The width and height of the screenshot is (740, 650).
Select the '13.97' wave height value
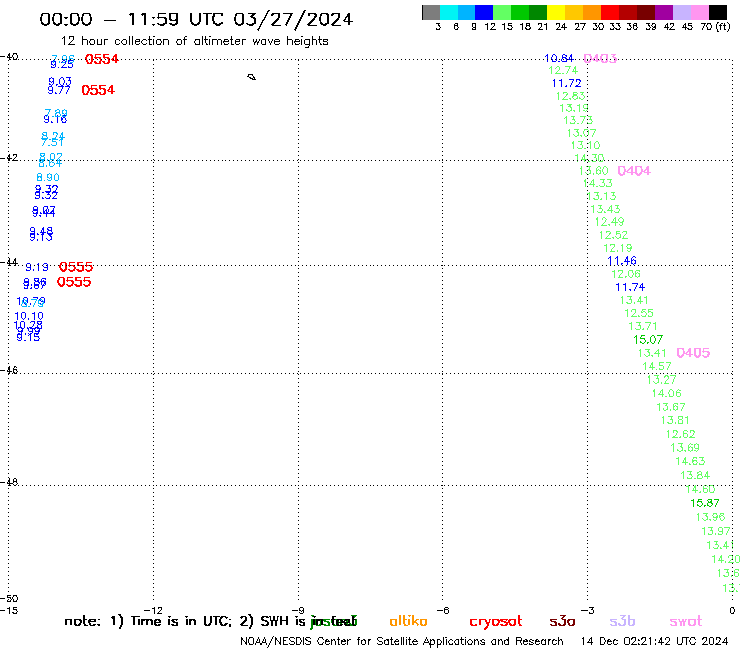pyautogui.click(x=715, y=532)
